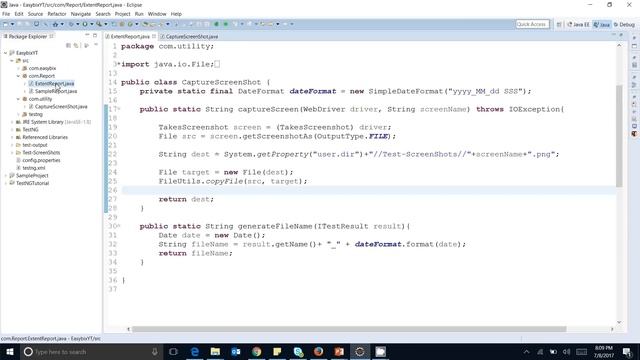Image resolution: width=640 pixels, height=360 pixels.
Task: Click the editor vertical scrollbar thumb
Action: click(x=619, y=136)
